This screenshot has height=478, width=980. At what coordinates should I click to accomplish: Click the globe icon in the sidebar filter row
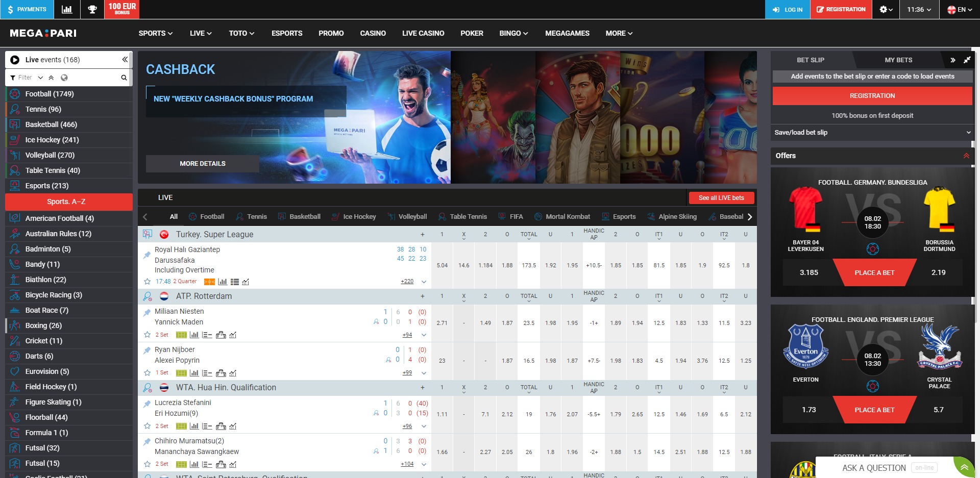coord(64,78)
